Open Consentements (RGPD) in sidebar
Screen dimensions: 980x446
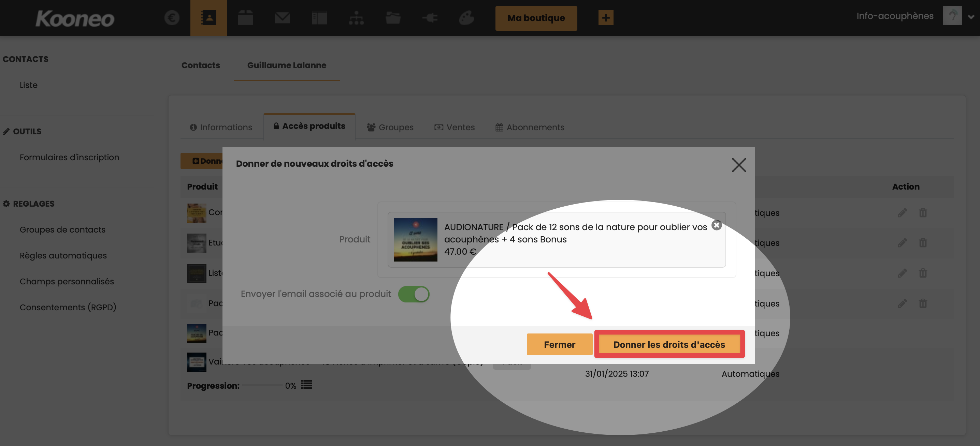[x=68, y=307]
